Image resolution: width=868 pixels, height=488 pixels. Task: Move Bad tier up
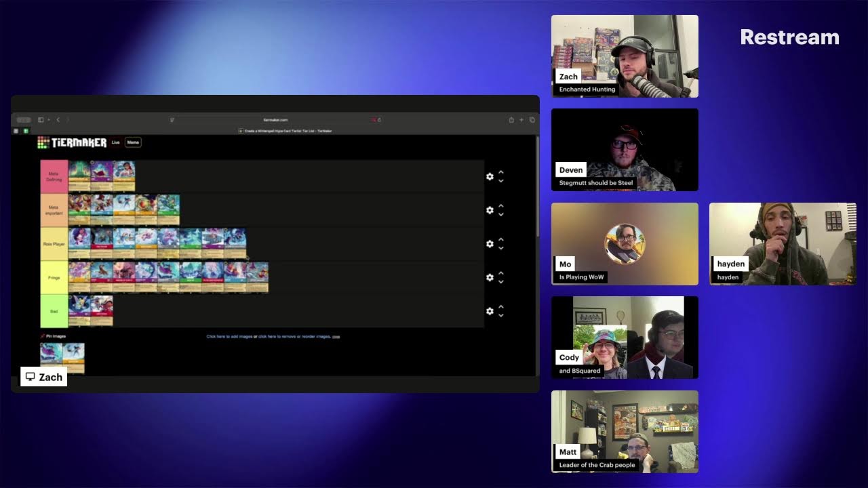[501, 307]
